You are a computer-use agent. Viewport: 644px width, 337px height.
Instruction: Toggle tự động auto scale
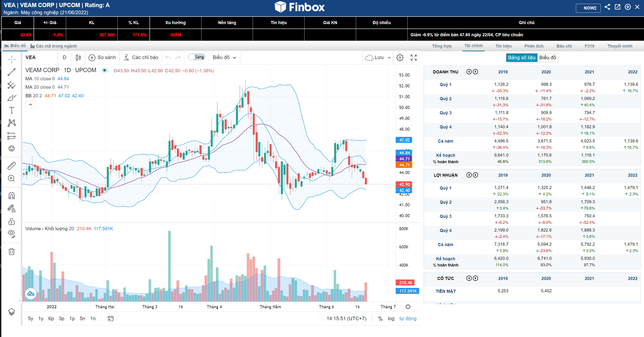(408, 318)
